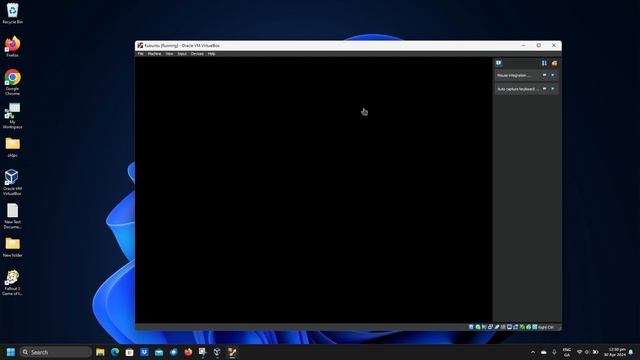Click inside the black VM display area
Image resolution: width=640 pixels, height=360 pixels.
313,190
